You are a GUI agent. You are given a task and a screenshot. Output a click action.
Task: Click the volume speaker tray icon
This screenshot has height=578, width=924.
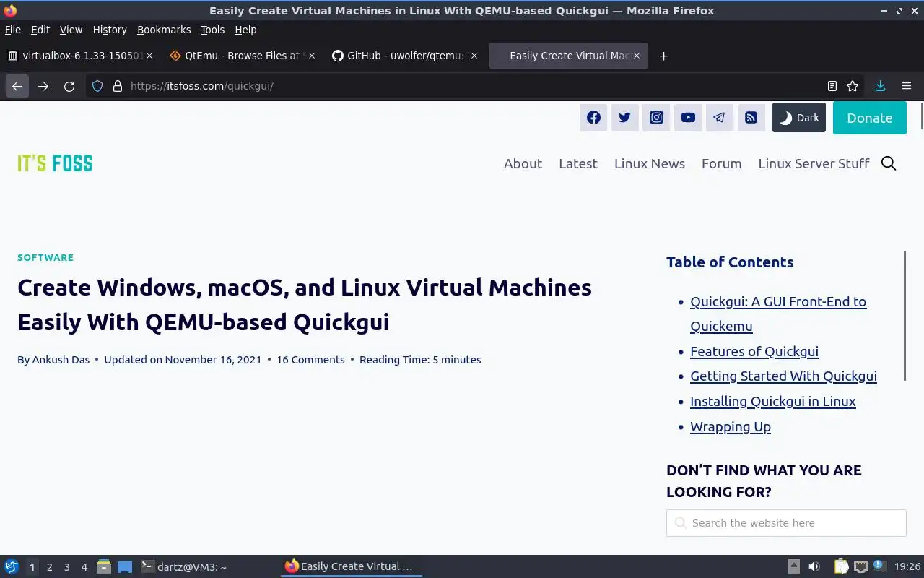coord(814,566)
